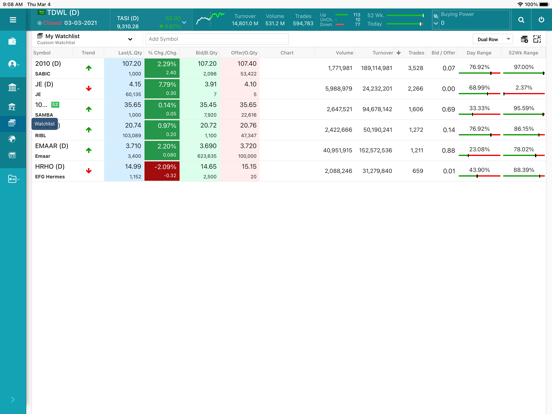Click the green 52 badge on SAMBA row

(x=55, y=105)
